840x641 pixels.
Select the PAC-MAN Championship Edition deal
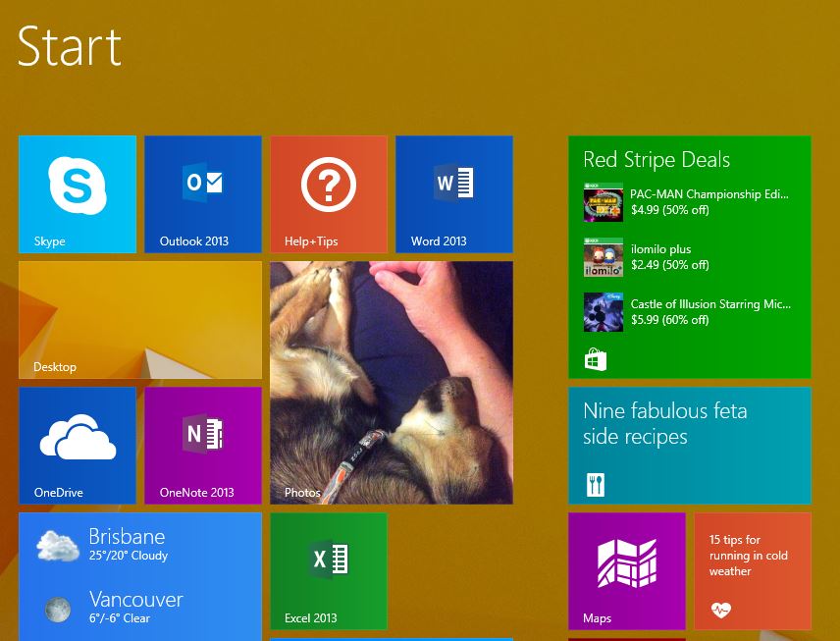[687, 202]
